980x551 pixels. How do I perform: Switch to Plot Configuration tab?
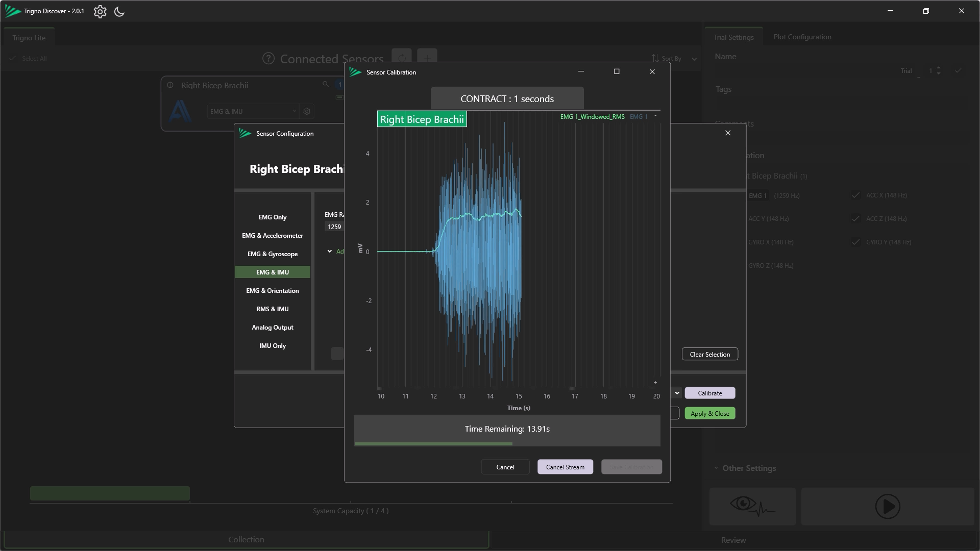pos(802,37)
